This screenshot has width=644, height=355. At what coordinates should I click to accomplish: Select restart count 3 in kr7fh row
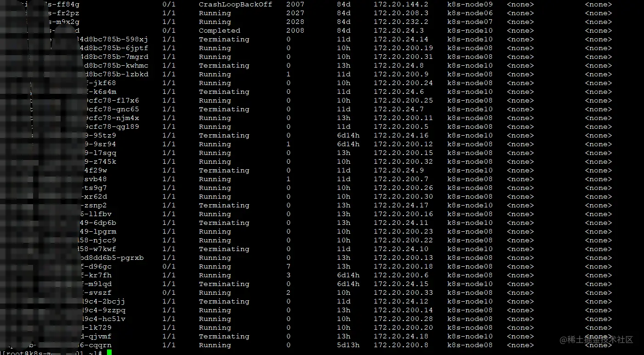tap(288, 275)
